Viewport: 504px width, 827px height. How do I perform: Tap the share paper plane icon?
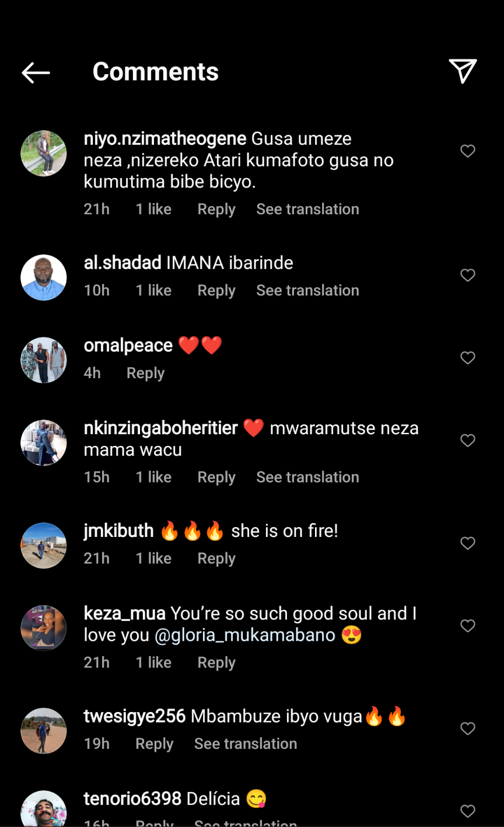coord(463,71)
